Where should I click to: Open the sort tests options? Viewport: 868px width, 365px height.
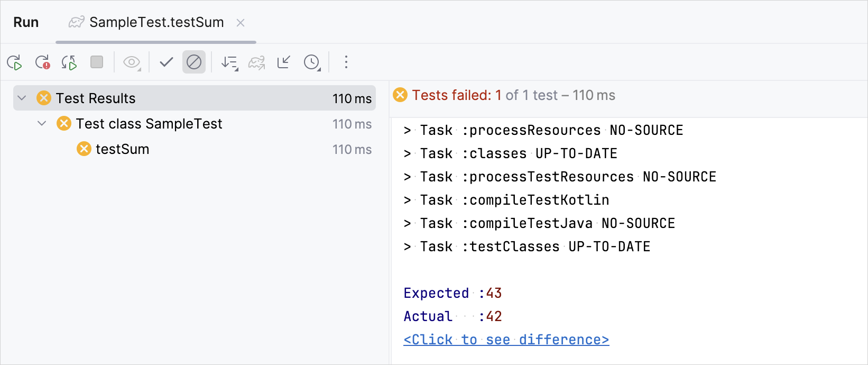pos(230,62)
